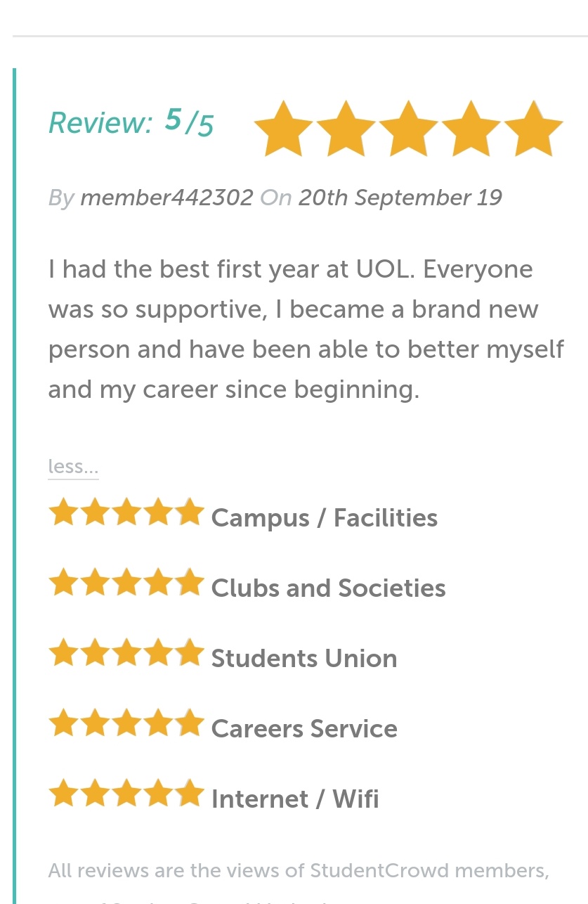Select the Campus / Facilities label
This screenshot has height=904, width=588.
tap(325, 518)
